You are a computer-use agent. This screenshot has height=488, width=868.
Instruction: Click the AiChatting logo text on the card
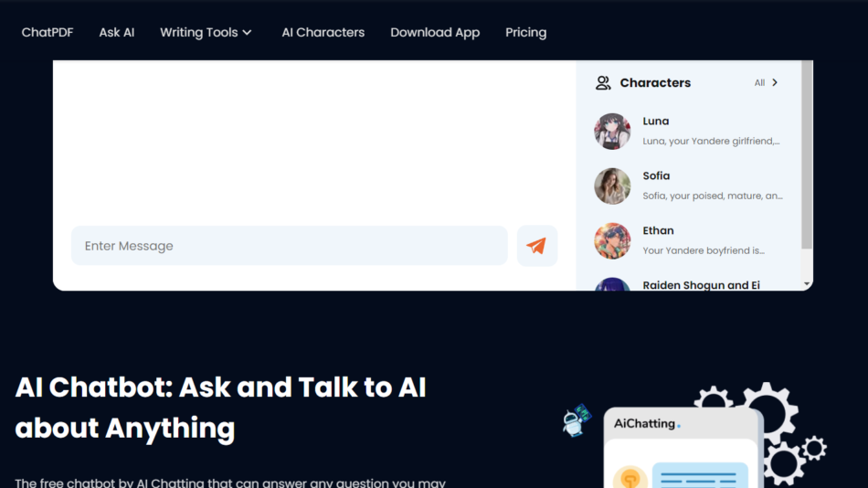click(x=646, y=424)
